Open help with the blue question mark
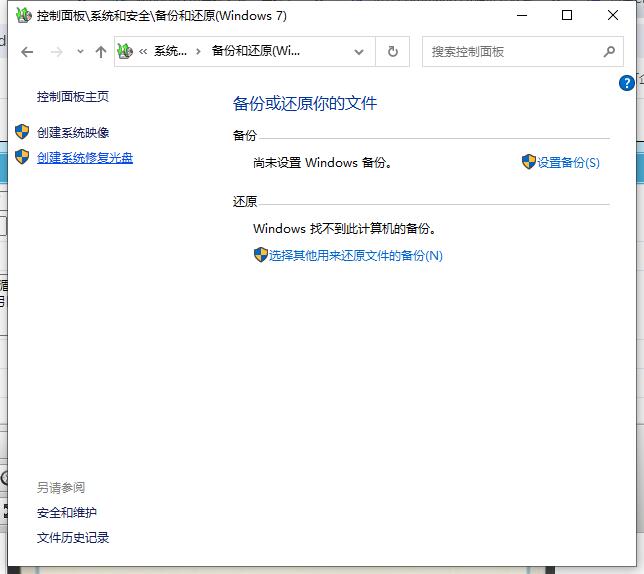The image size is (644, 574). tap(626, 83)
